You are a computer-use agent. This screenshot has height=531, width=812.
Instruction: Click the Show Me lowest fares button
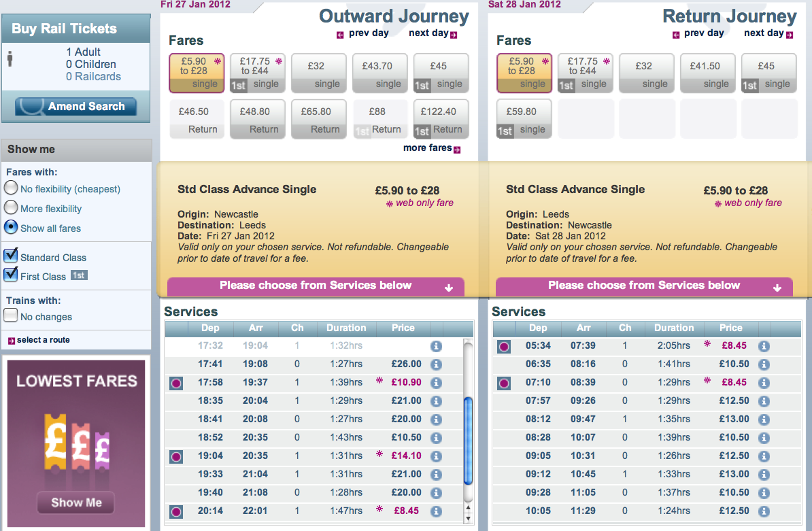pos(76,503)
